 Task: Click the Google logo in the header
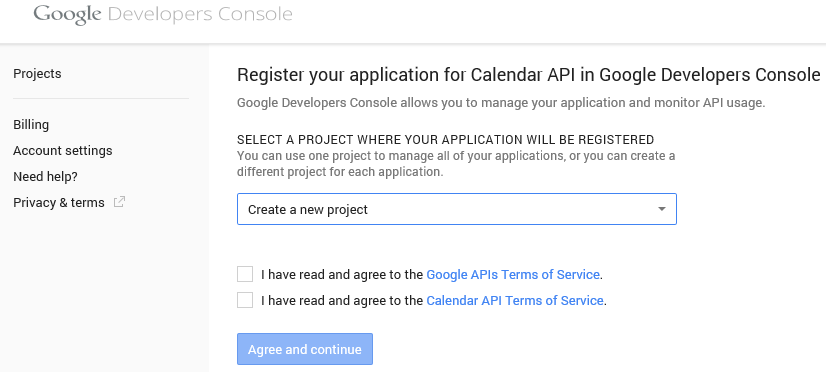click(67, 15)
